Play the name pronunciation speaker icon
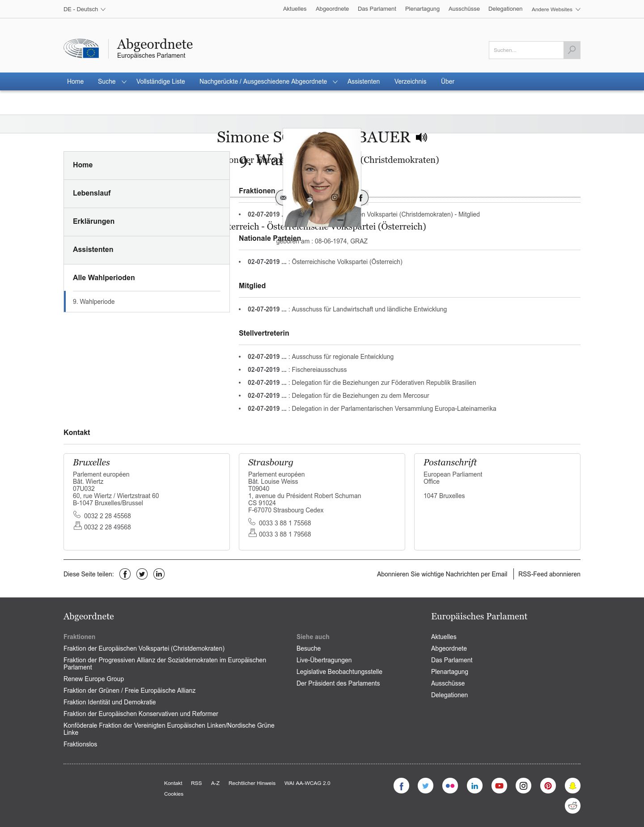 pos(421,137)
